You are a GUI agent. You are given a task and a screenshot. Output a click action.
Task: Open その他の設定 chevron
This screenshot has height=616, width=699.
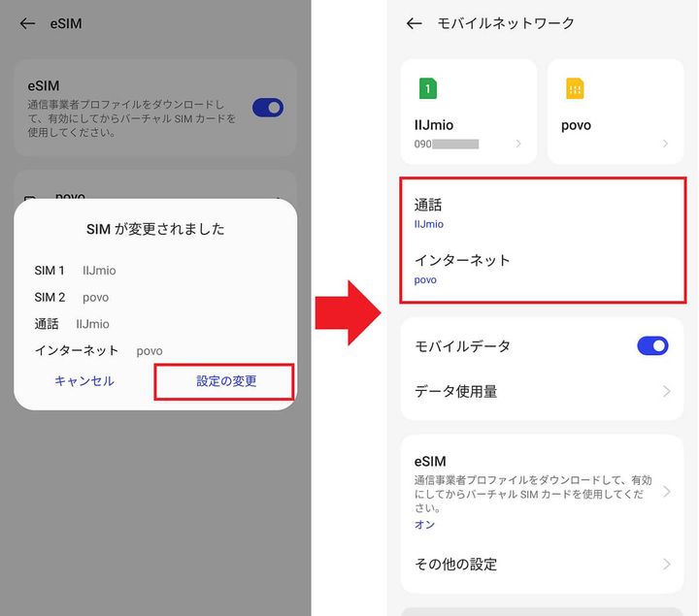click(666, 565)
